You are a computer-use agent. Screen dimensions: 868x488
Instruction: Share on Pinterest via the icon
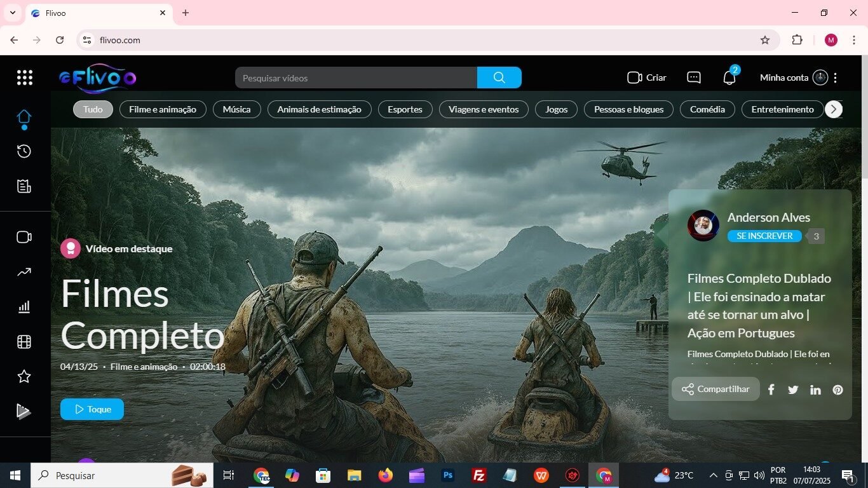(837, 390)
